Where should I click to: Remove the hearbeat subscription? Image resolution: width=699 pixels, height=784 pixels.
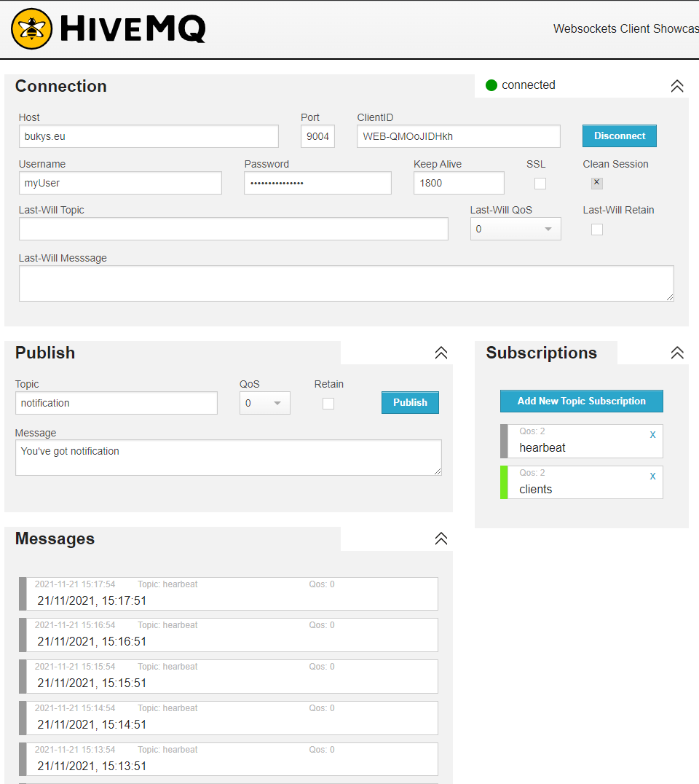pyautogui.click(x=652, y=434)
